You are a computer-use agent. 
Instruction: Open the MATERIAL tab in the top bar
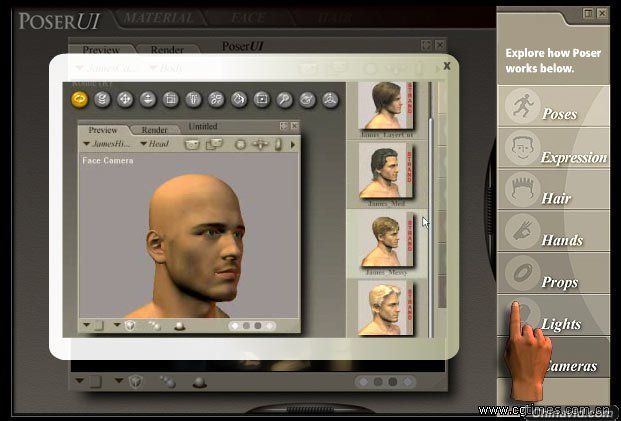point(158,18)
